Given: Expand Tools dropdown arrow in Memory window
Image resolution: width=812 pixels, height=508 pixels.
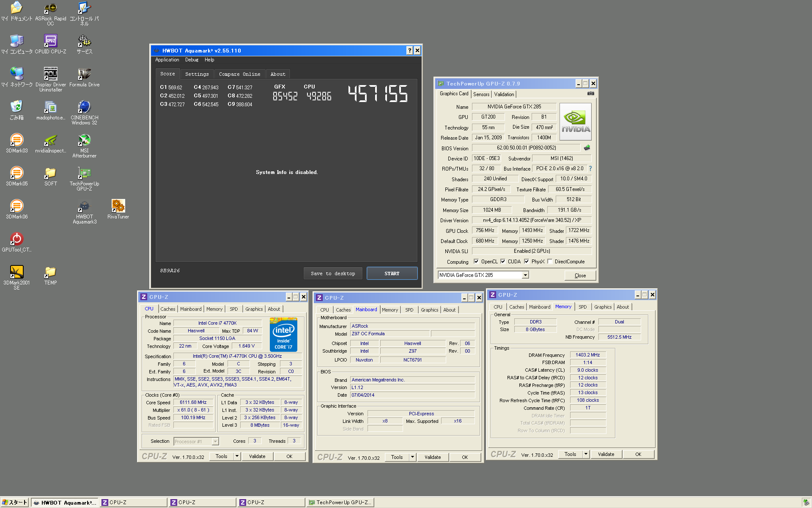Looking at the screenshot, I should tap(586, 454).
